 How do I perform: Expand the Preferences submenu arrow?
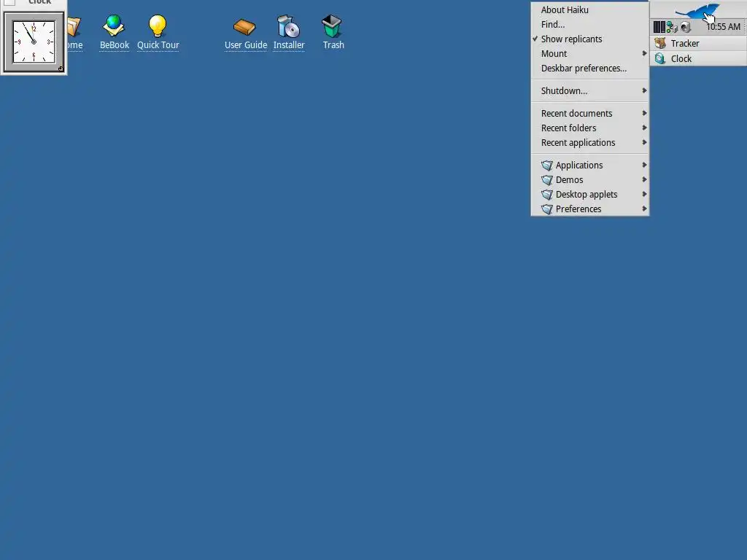644,209
